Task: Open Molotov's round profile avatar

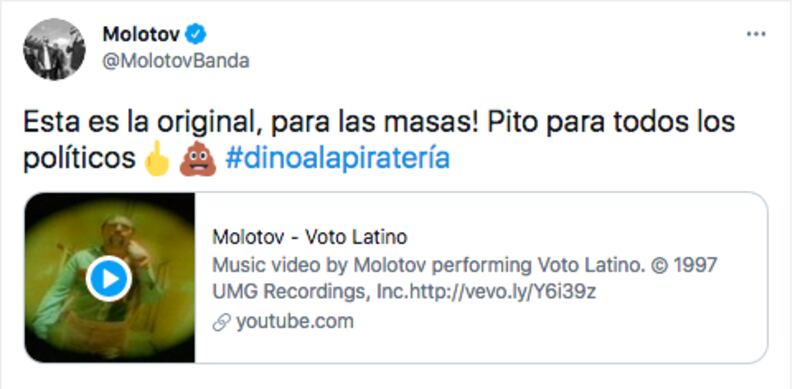Action: tap(55, 49)
